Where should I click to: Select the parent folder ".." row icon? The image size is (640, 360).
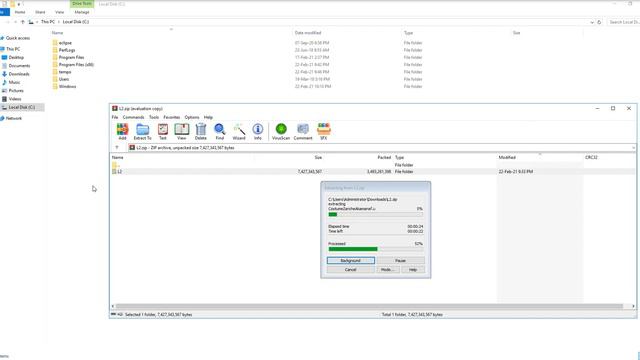point(115,165)
